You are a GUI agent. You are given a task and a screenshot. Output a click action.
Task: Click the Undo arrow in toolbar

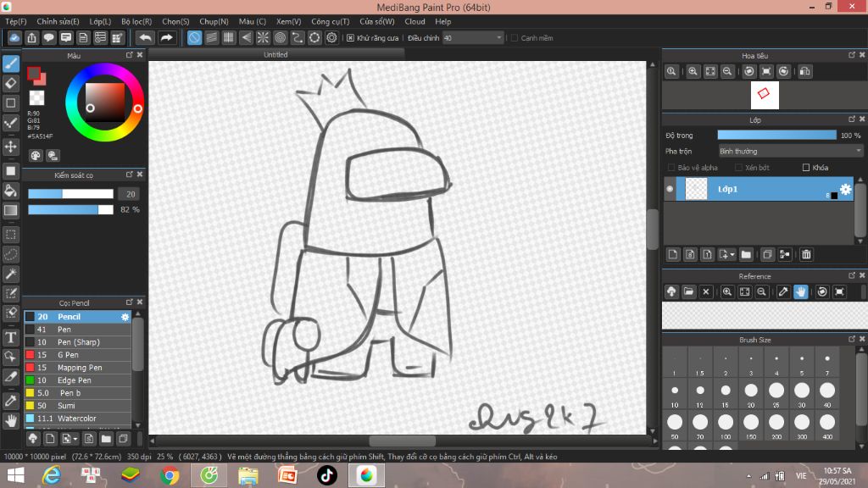pos(145,37)
